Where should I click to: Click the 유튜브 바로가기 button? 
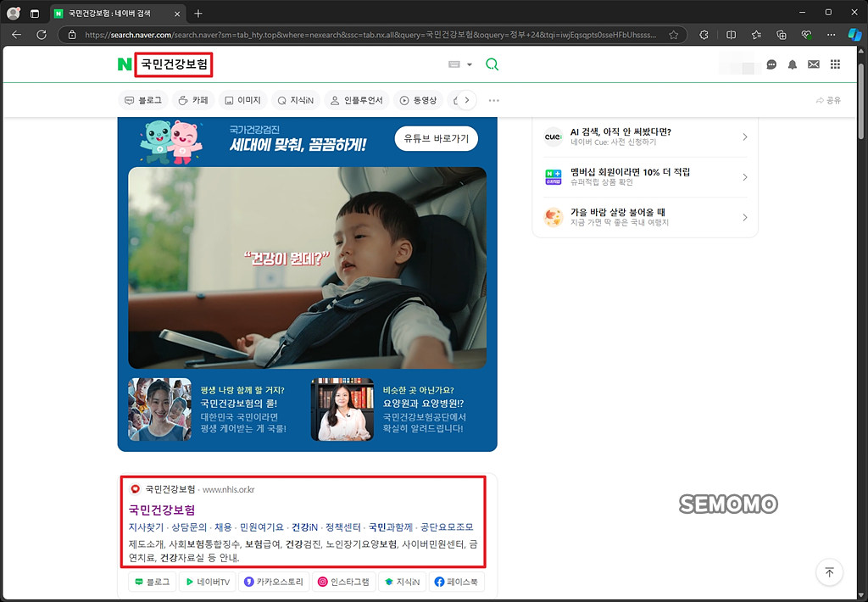(x=437, y=138)
